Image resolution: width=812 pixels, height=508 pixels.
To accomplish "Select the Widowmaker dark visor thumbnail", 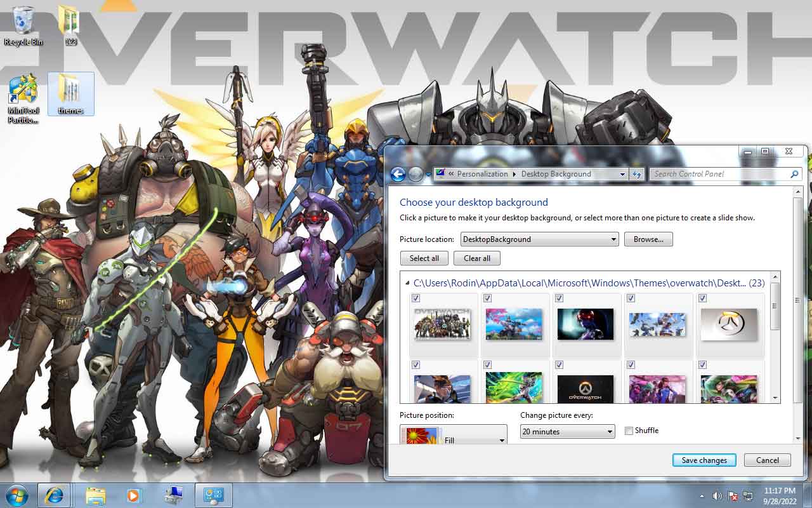I will (x=586, y=324).
